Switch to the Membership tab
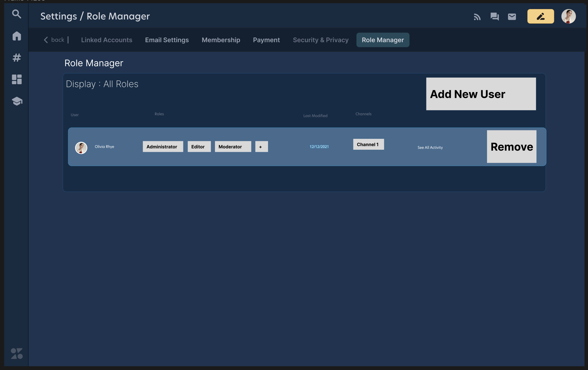 (221, 40)
